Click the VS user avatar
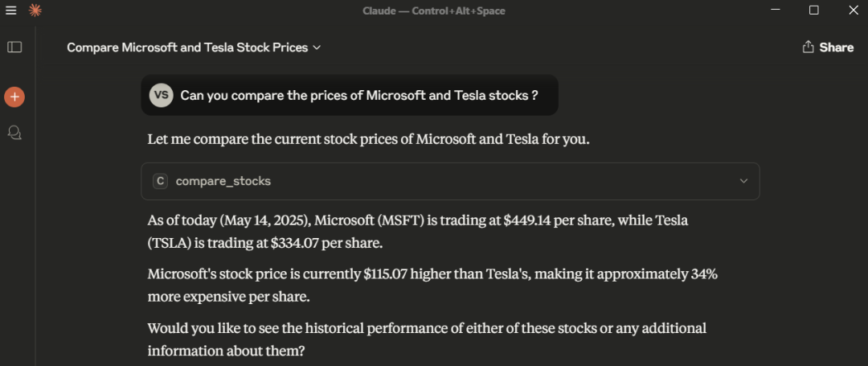Image resolution: width=868 pixels, height=366 pixels. pos(162,96)
